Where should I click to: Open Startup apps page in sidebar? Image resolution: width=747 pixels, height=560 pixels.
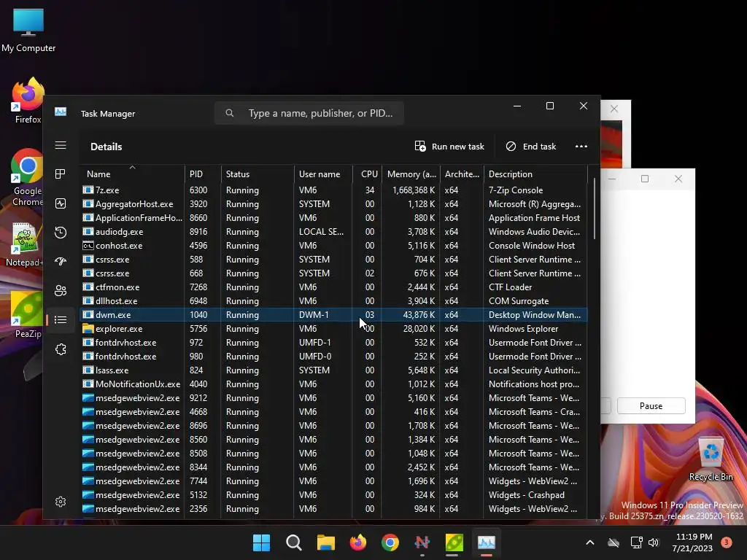[x=61, y=262]
